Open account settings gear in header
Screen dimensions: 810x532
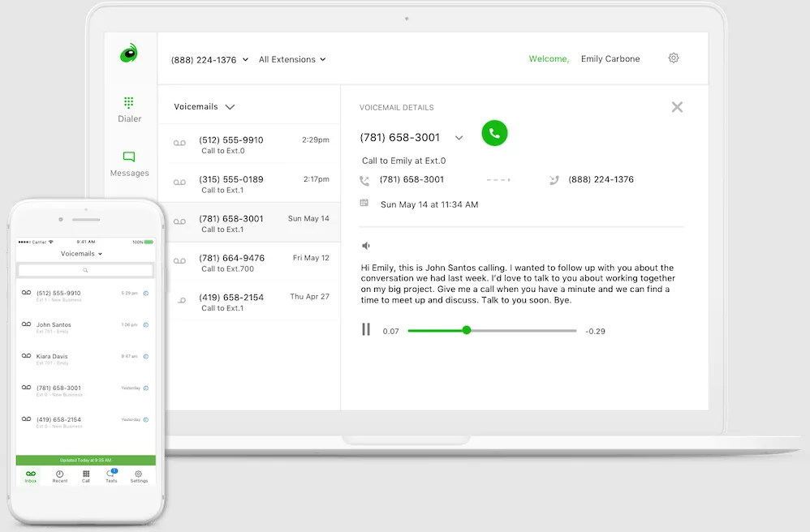point(673,58)
